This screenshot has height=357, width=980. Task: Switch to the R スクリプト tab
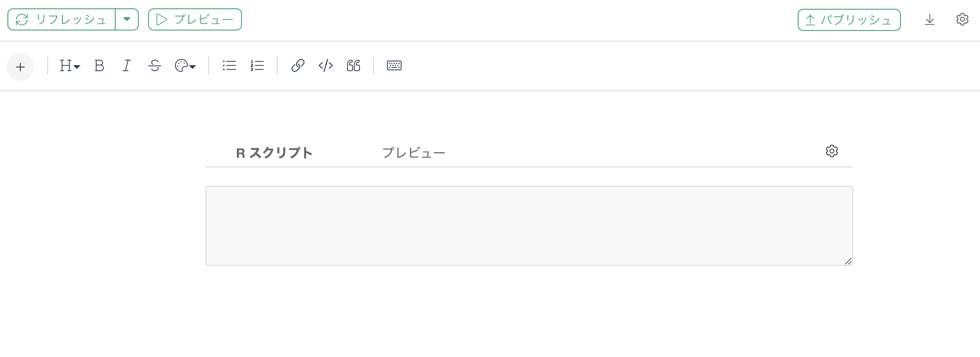point(274,153)
